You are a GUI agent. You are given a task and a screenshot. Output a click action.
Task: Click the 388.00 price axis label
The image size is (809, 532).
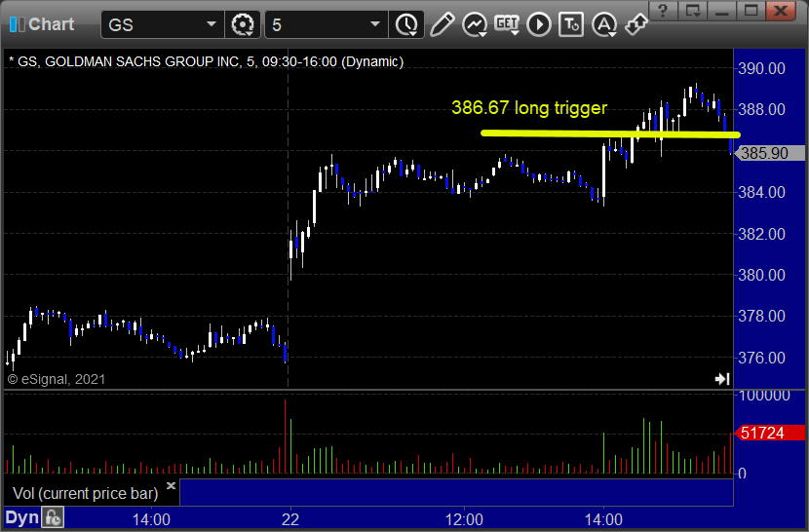[761, 109]
